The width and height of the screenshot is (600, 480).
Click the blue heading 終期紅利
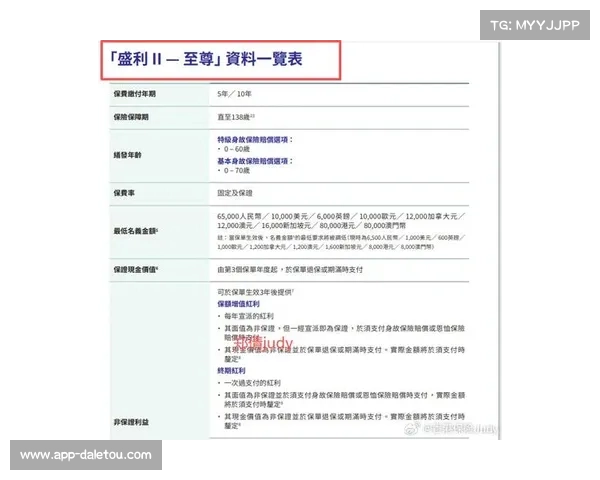point(231,371)
